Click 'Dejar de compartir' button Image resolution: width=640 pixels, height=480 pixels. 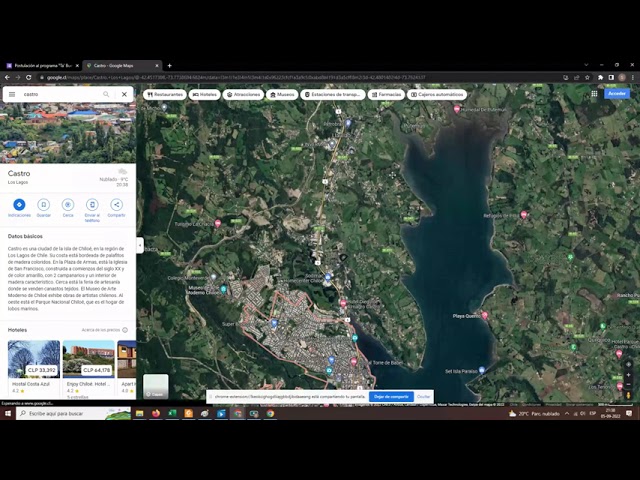391,397
